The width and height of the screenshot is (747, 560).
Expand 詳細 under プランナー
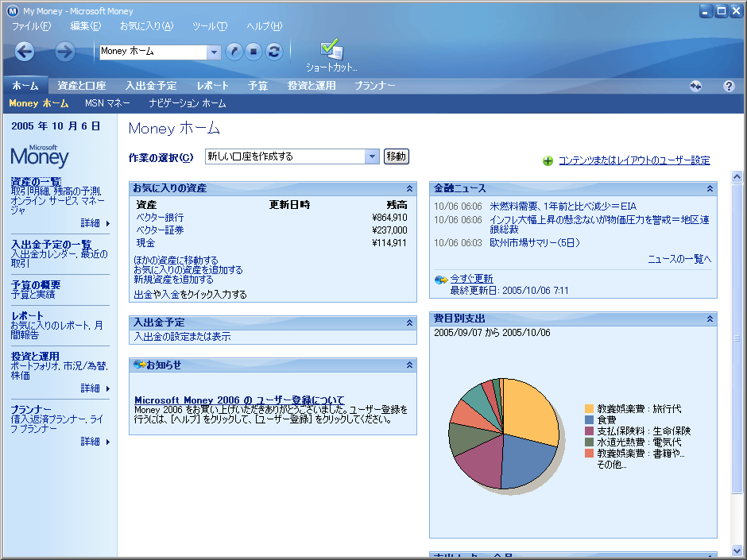tap(95, 442)
